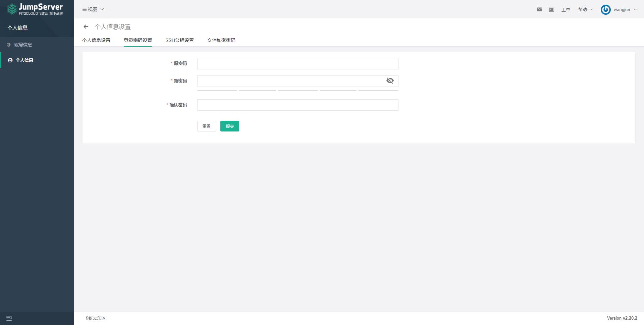Click the Version v2.20.2 text
The image size is (644, 325).
(x=622, y=318)
